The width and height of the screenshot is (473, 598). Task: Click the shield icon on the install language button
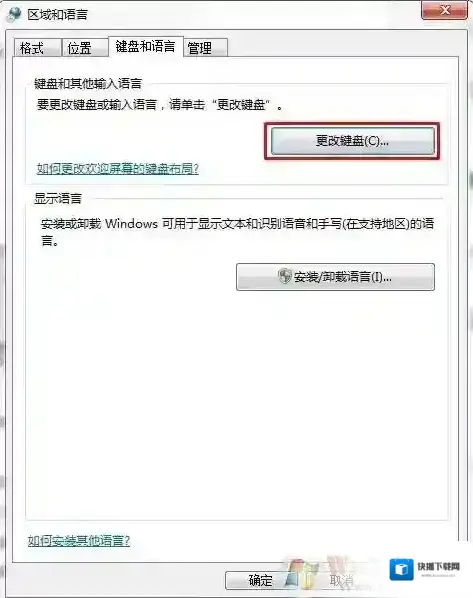tap(285, 276)
